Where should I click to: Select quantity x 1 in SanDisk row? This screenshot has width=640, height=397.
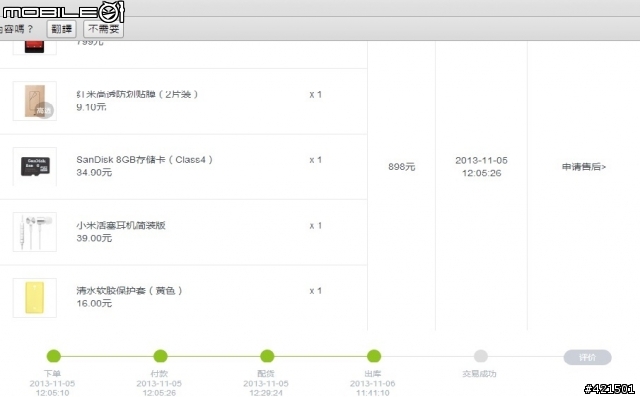coord(316,160)
